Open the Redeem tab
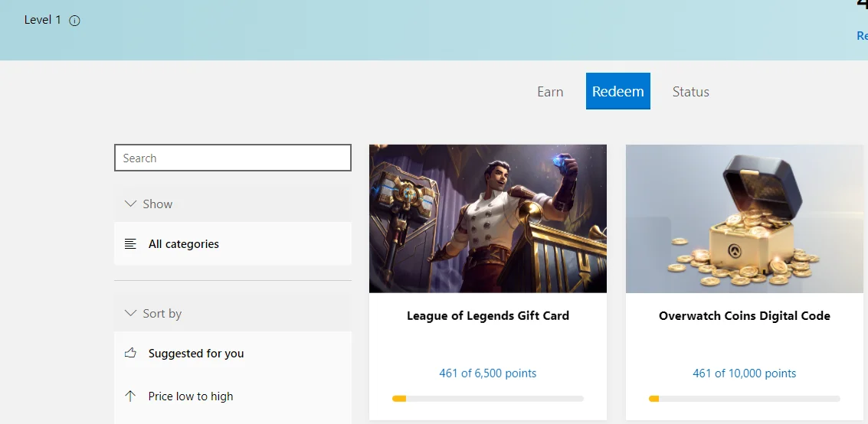The image size is (868, 424). 617,91
